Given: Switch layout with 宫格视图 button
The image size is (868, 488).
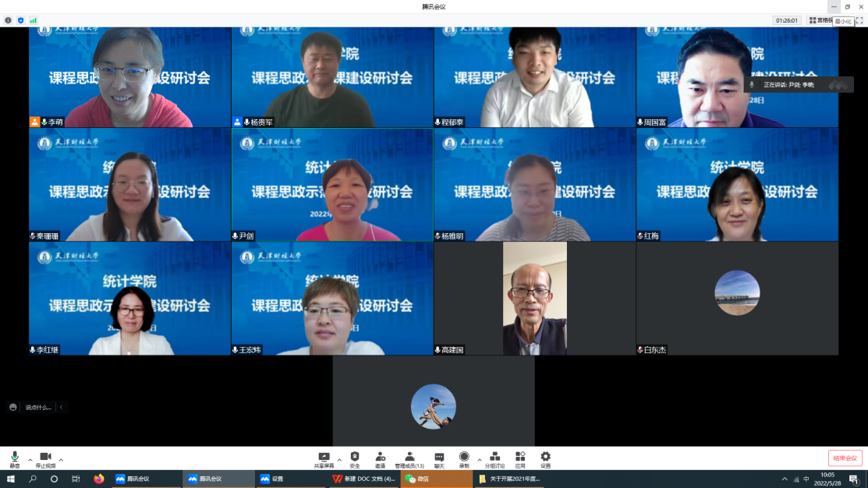Looking at the screenshot, I should click(821, 20).
